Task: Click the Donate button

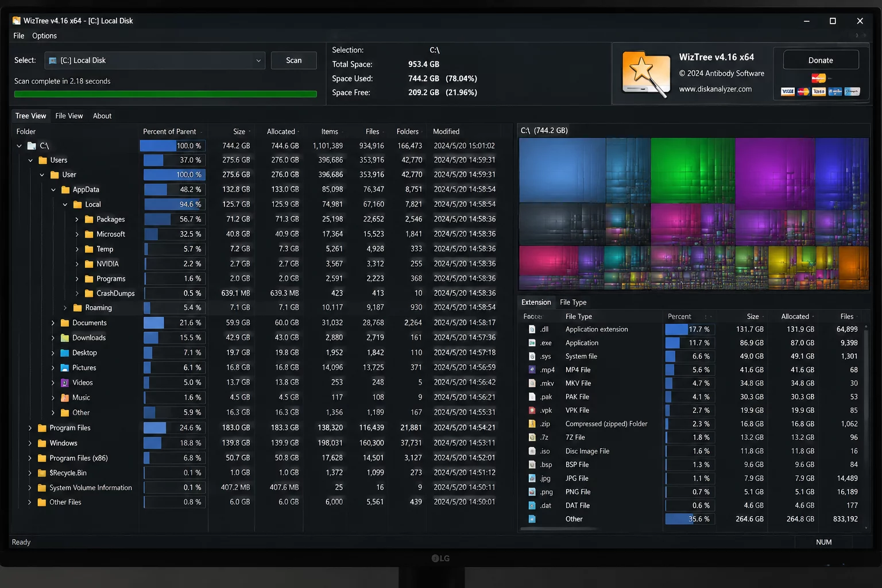Action: [x=821, y=60]
